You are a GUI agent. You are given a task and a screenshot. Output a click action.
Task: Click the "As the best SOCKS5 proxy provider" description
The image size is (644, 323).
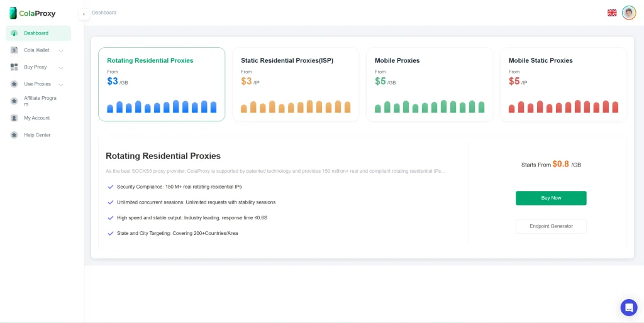coord(275,171)
